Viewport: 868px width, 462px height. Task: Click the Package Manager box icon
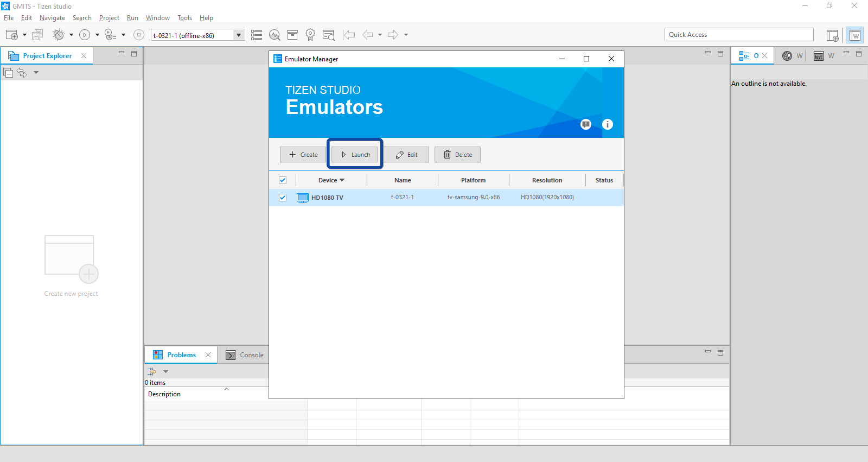[292, 35]
